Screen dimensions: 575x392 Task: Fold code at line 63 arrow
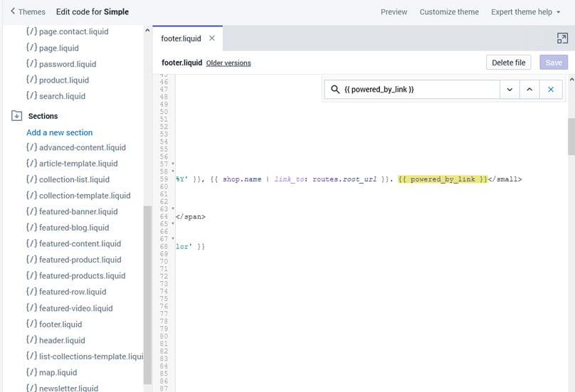173,209
